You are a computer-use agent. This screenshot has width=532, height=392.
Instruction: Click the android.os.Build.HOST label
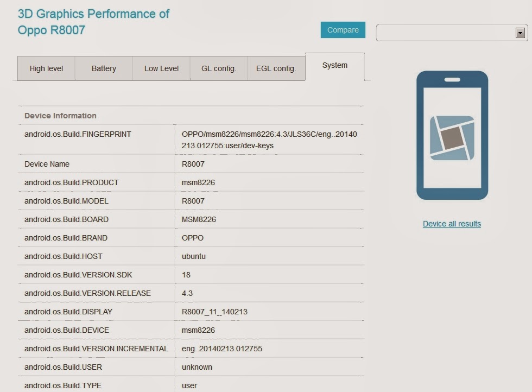coord(64,257)
